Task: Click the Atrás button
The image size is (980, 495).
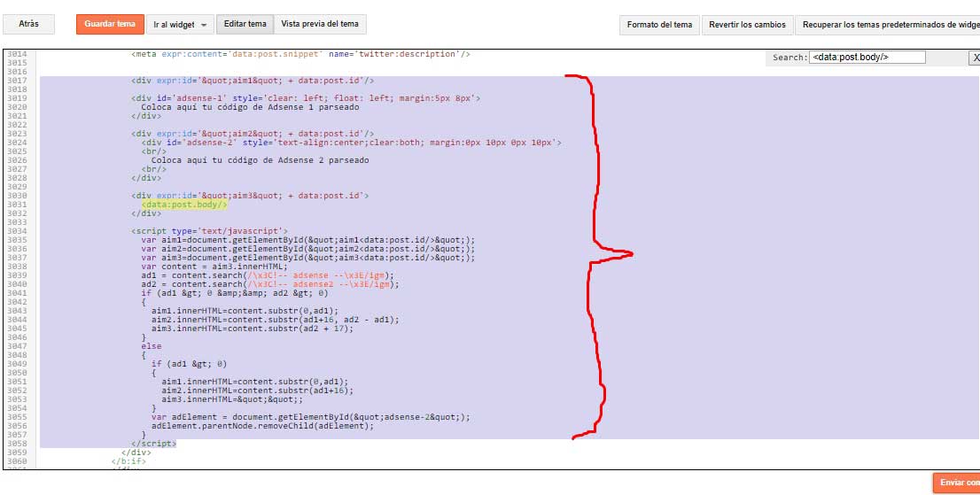Action: tap(28, 24)
